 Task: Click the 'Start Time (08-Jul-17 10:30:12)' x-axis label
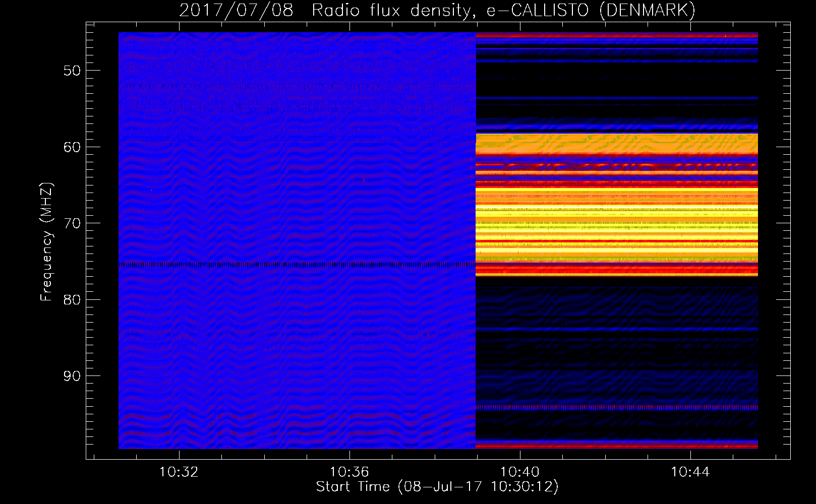coord(437,487)
